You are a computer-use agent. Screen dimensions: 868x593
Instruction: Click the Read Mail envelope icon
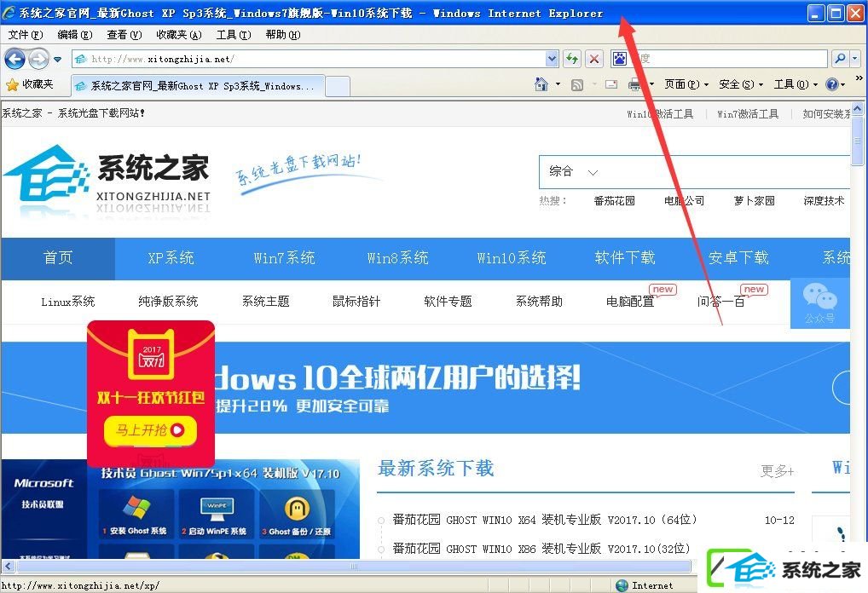pyautogui.click(x=611, y=84)
